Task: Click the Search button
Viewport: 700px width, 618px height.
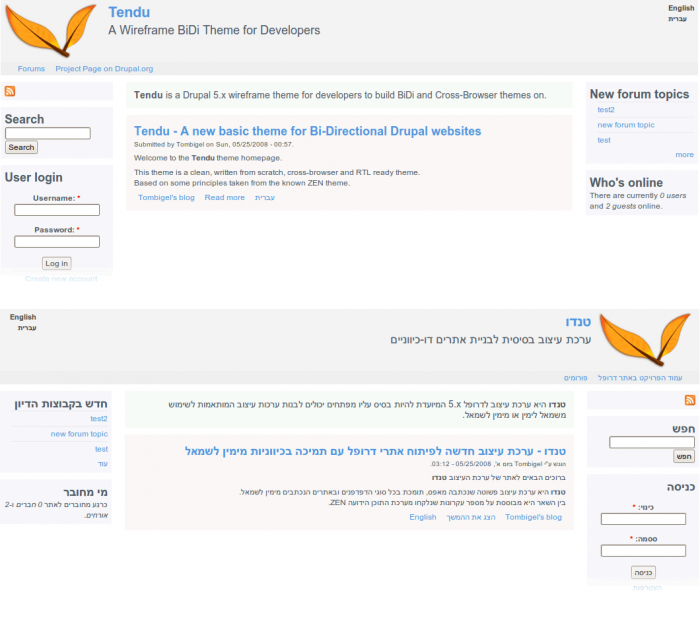Action: coord(21,147)
